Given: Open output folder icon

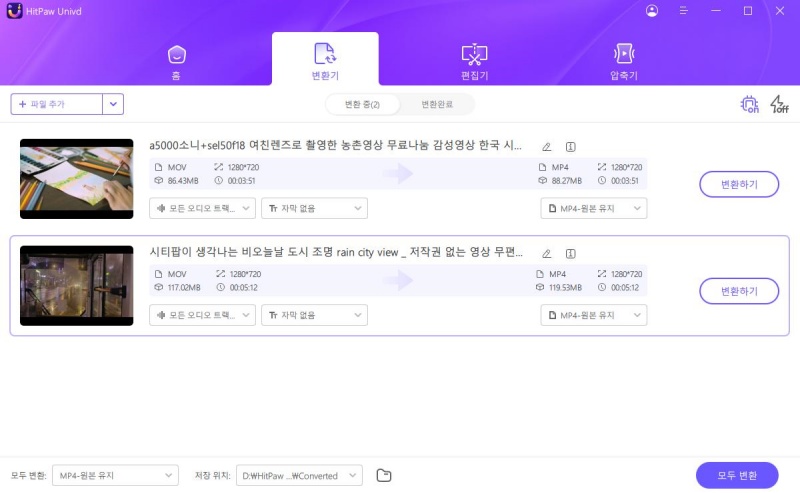Looking at the screenshot, I should tap(384, 476).
